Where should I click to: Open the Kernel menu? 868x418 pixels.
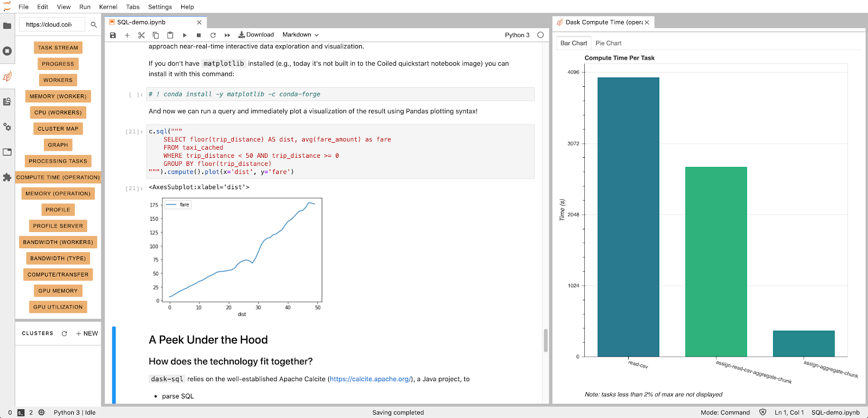[108, 7]
